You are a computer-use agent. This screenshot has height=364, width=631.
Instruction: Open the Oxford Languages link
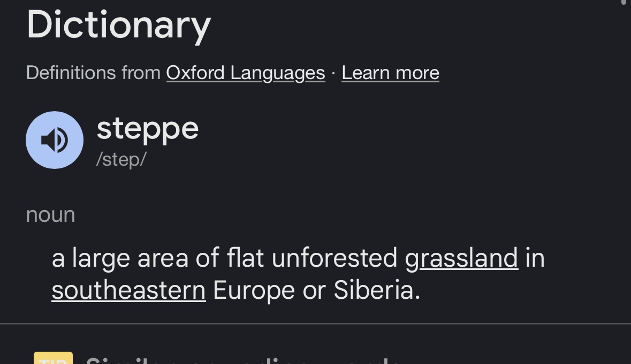pyautogui.click(x=246, y=73)
